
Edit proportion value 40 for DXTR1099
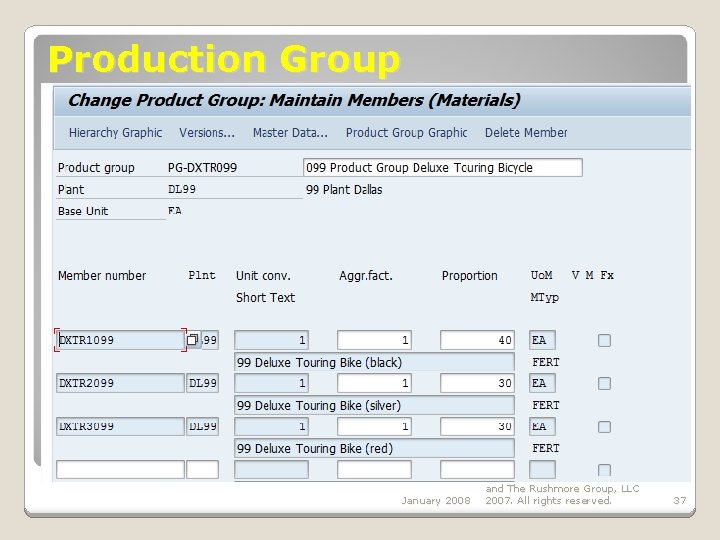(477, 340)
